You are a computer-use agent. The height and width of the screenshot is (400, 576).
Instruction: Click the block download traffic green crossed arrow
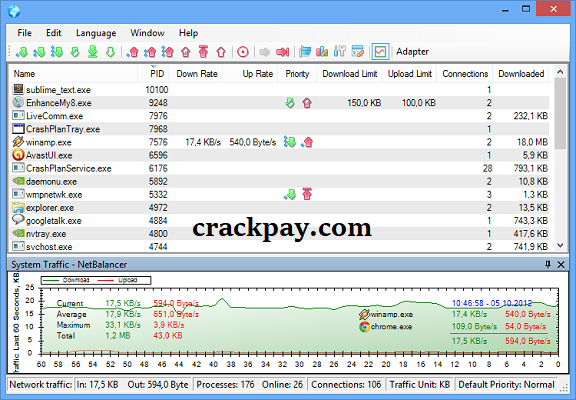[75, 52]
